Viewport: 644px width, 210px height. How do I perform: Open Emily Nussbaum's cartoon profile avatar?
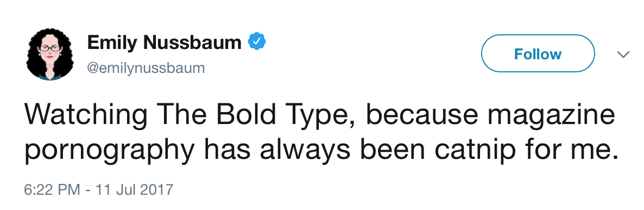coord(50,54)
